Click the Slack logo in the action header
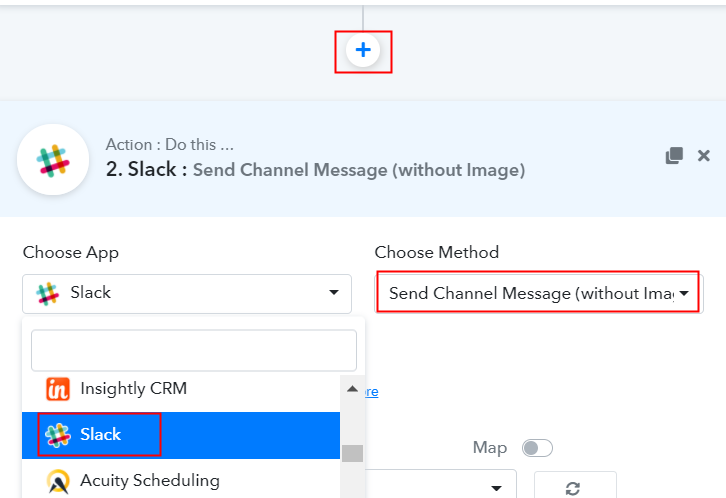The width and height of the screenshot is (726, 498). pyautogui.click(x=53, y=160)
